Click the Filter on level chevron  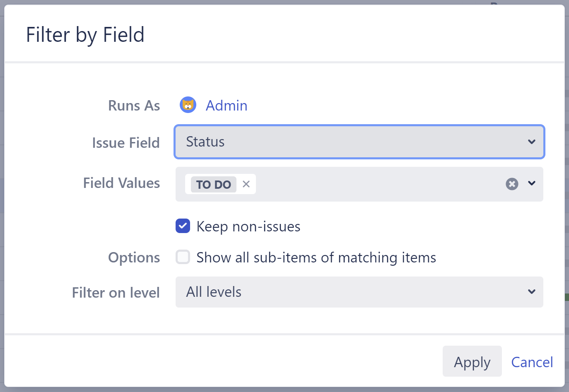532,292
